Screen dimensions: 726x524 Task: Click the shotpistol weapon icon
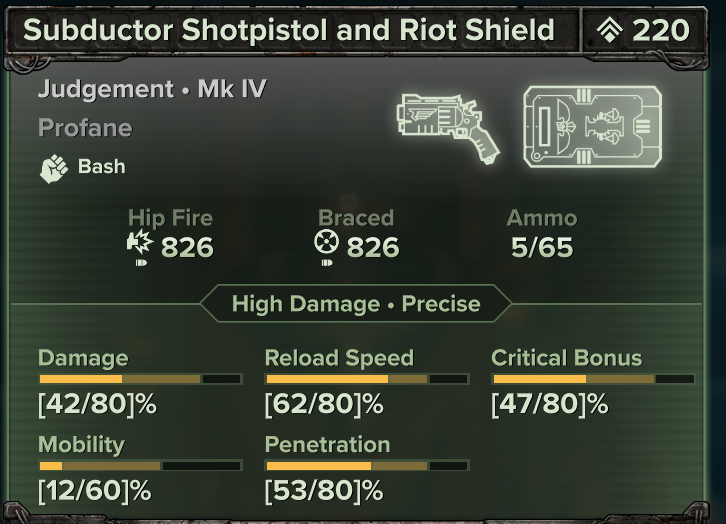tap(448, 128)
